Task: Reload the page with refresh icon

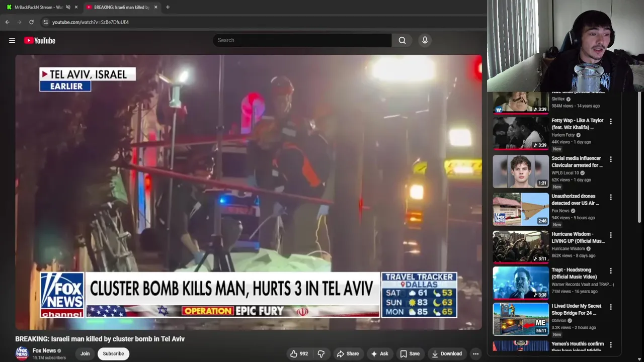Action: click(31, 22)
